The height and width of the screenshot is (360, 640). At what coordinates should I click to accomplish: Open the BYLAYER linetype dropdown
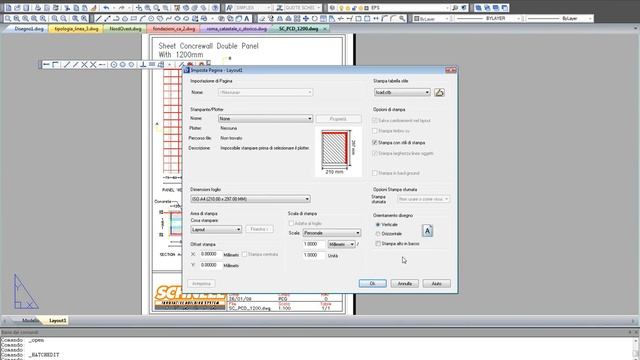pos(488,18)
